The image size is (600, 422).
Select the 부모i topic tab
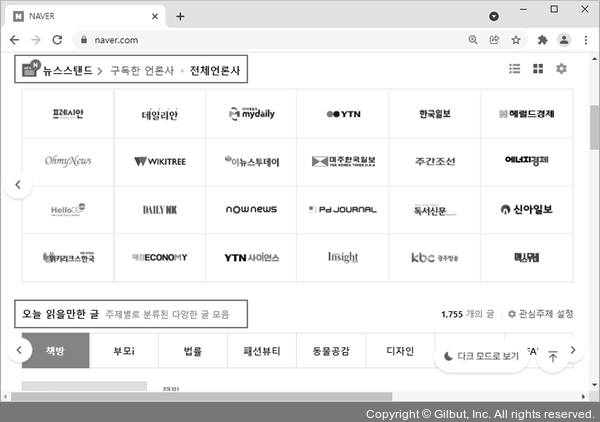point(124,350)
